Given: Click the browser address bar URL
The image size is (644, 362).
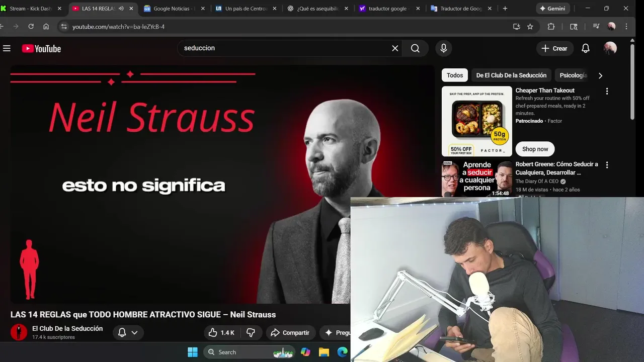Looking at the screenshot, I should [x=118, y=27].
